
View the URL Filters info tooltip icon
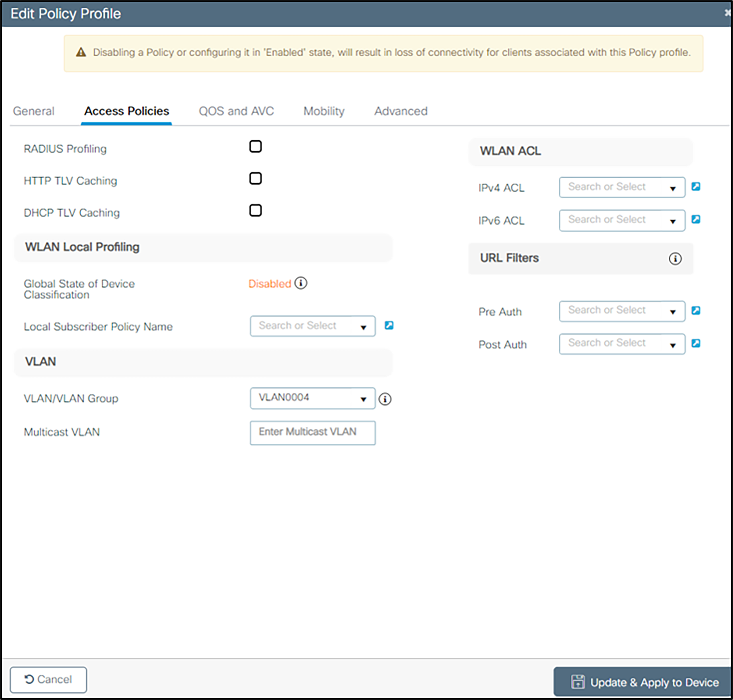click(675, 259)
